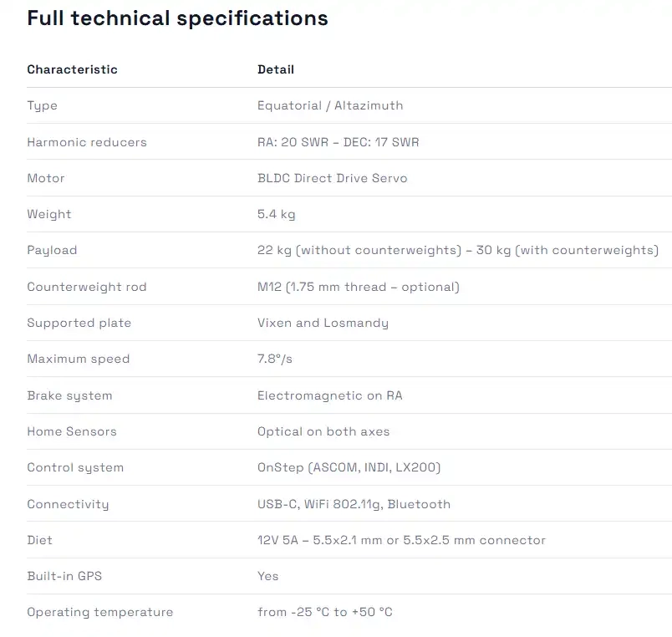The height and width of the screenshot is (637, 672).
Task: Click the 'Payload' row label
Action: 52,250
